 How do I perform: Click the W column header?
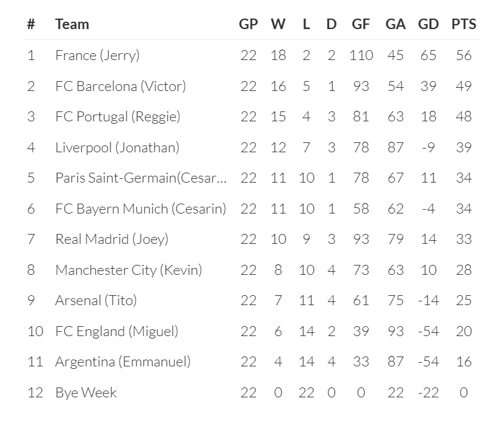278,24
